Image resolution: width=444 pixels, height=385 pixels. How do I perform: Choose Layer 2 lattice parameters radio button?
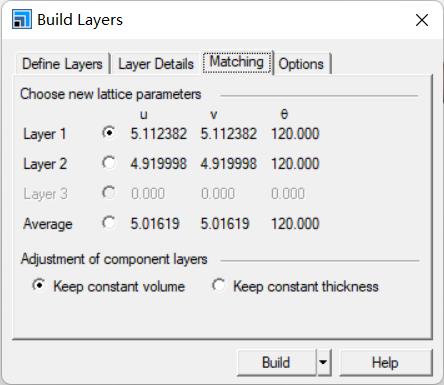[109, 163]
